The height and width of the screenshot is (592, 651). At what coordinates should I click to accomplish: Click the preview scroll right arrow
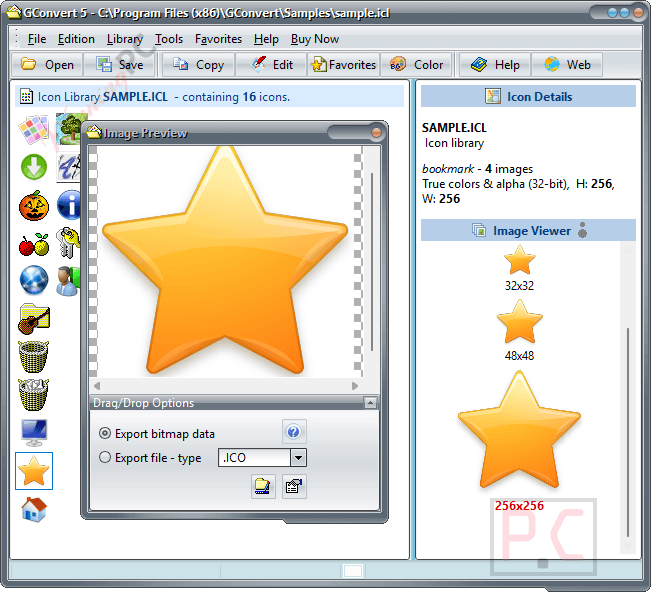tap(355, 386)
